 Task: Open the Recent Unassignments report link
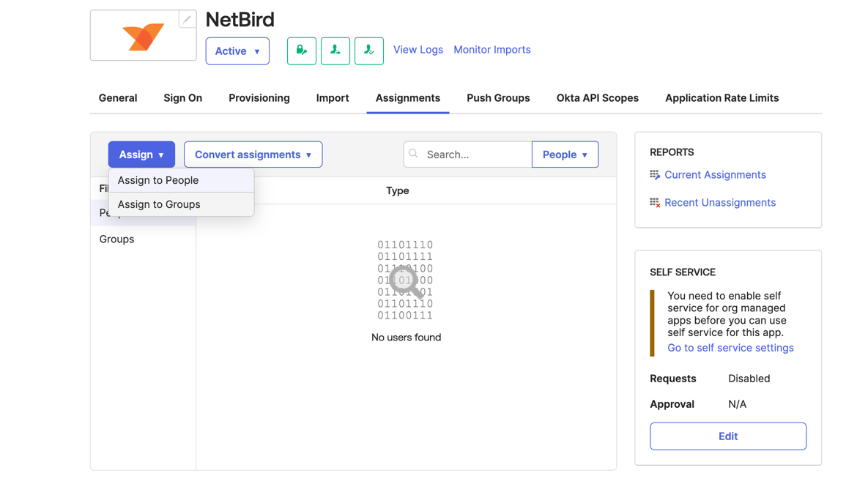coord(720,202)
